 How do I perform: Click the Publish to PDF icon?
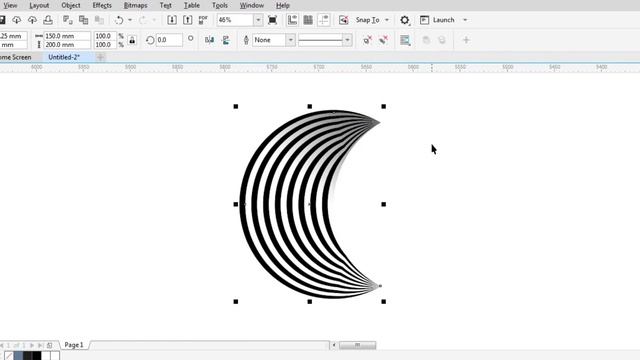(x=203, y=20)
